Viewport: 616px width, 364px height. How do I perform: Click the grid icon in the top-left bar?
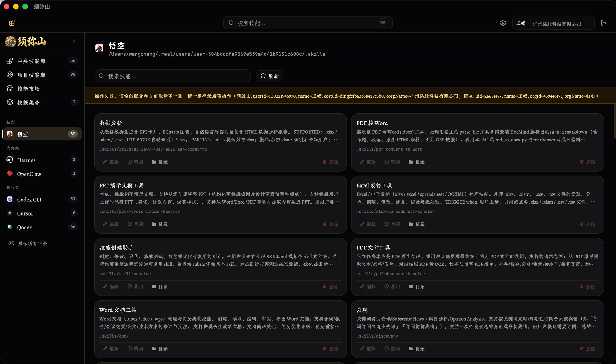coord(12,23)
